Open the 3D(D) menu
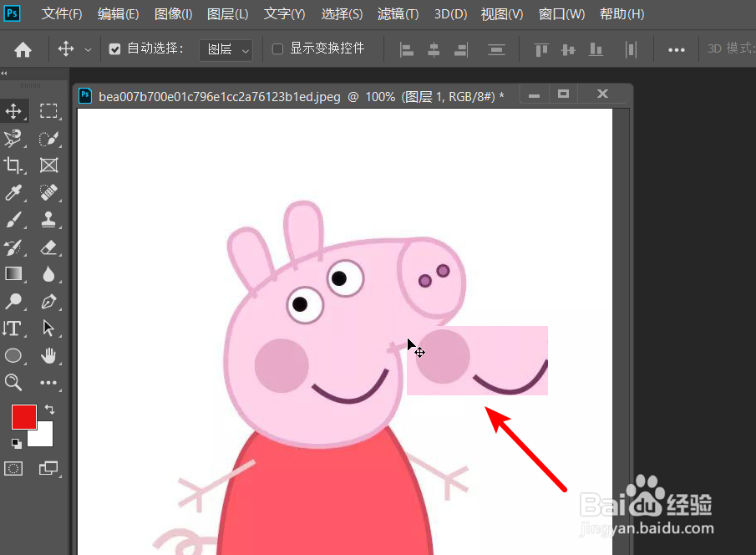The image size is (756, 555). (451, 14)
